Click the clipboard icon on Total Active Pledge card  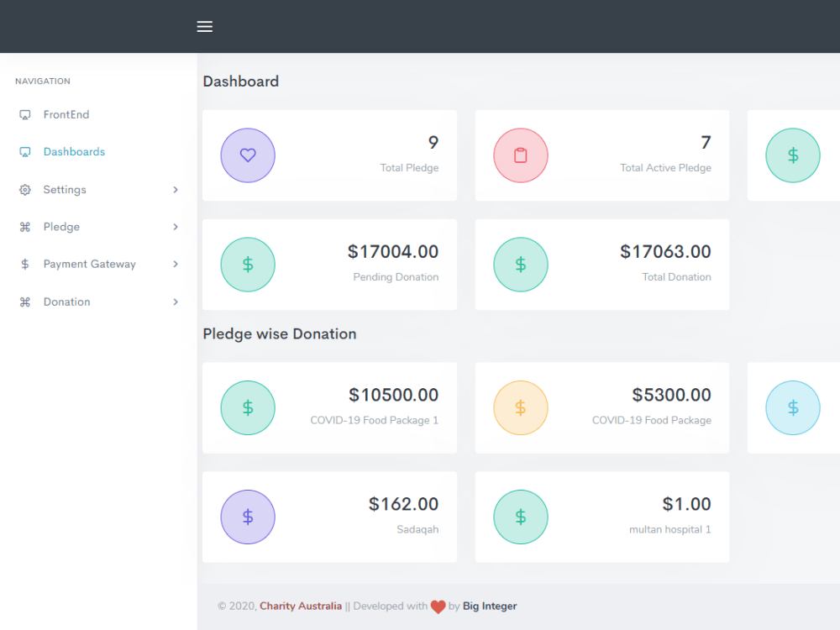tap(521, 155)
